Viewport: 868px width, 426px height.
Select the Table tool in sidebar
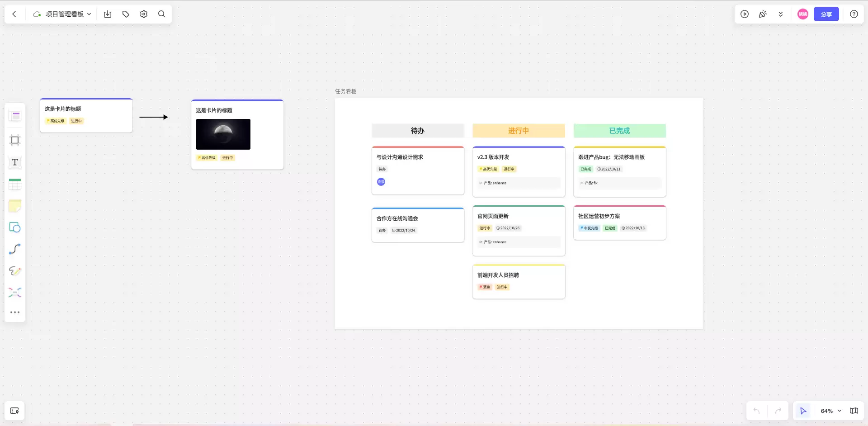click(15, 184)
